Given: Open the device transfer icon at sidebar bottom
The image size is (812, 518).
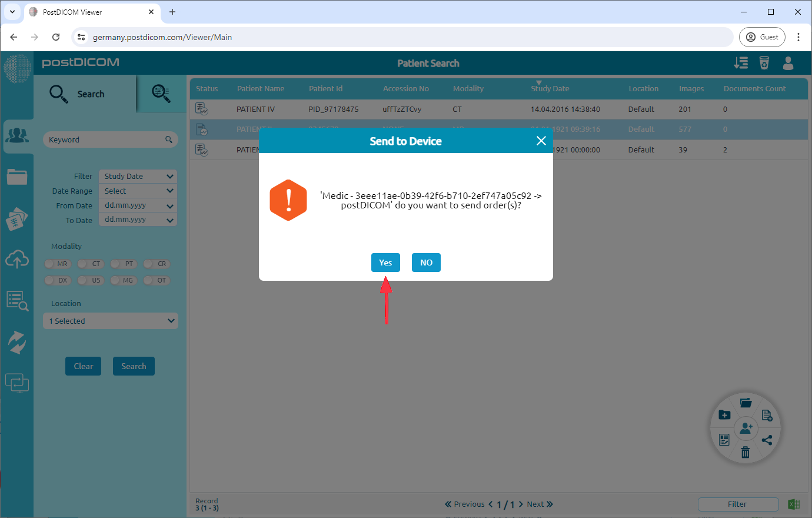Looking at the screenshot, I should (18, 383).
